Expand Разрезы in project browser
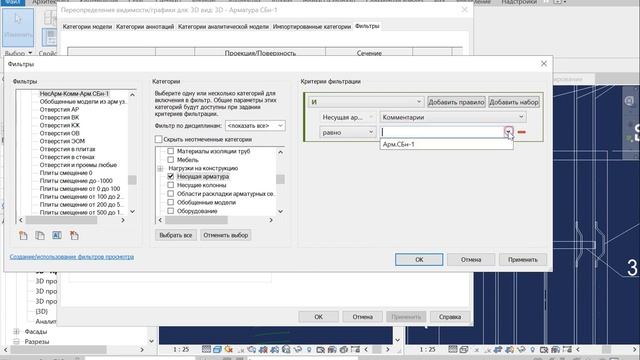This screenshot has width=640, height=360. (16, 341)
